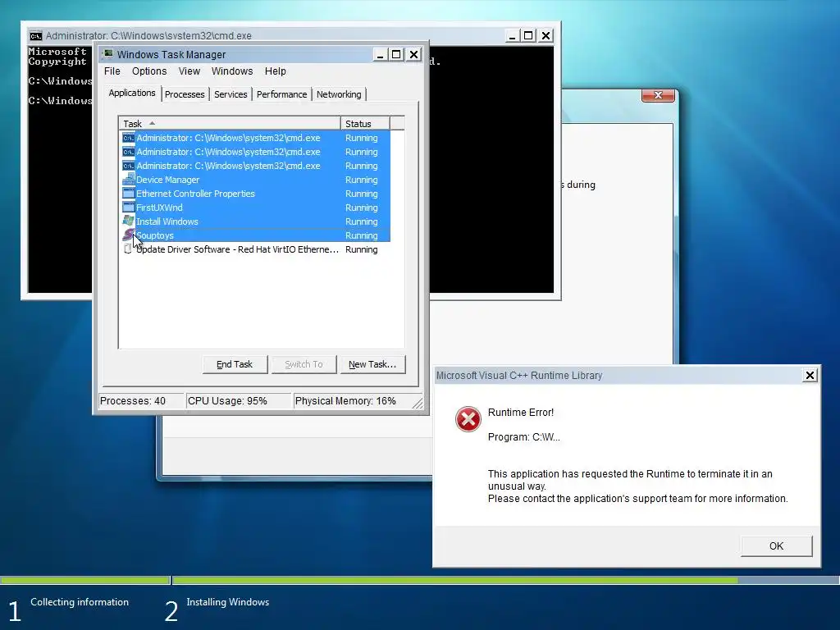Click the Installing Windows step label
Screen dimensions: 840x630
pyautogui.click(x=228, y=602)
